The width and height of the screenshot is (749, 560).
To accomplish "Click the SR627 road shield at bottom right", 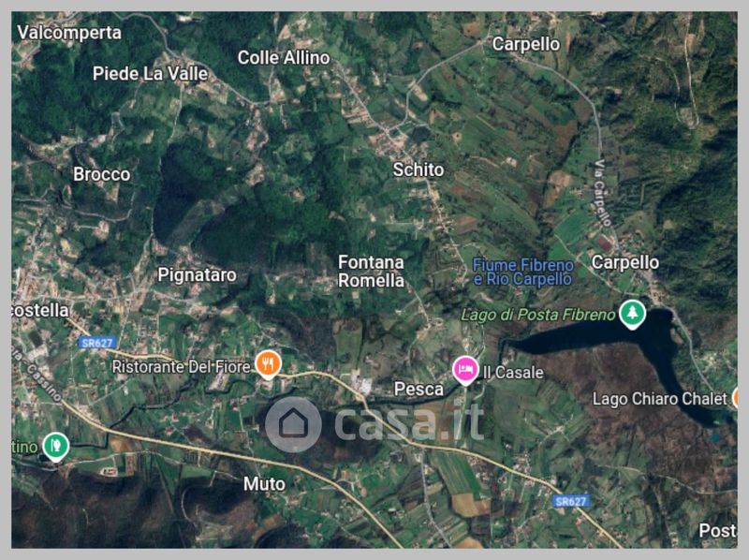I will click(571, 501).
